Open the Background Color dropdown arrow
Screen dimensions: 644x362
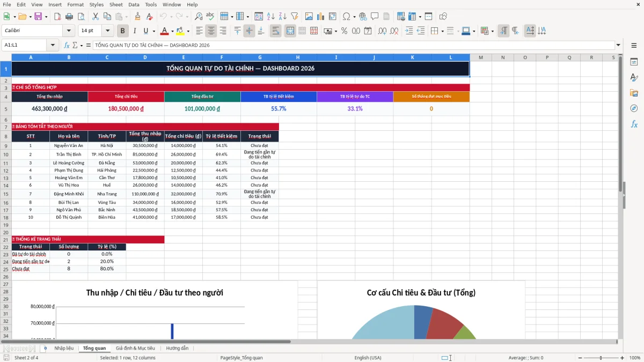188,31
